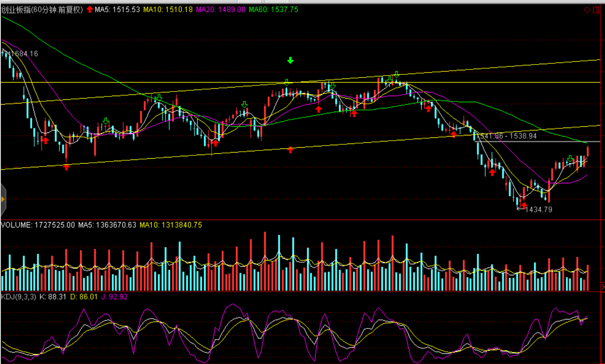The image size is (605, 364).
Task: Click the 1684.16 high price marker
Action: point(23,54)
